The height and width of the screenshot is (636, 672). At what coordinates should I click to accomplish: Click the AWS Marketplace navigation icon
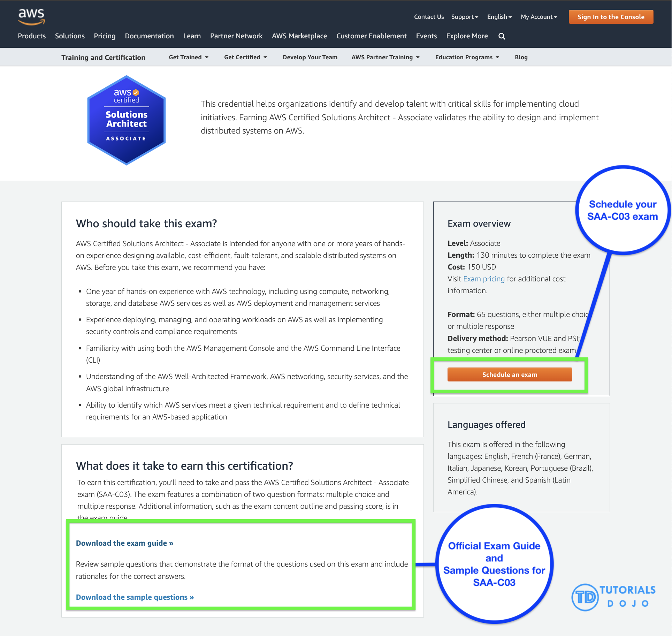[x=300, y=36]
